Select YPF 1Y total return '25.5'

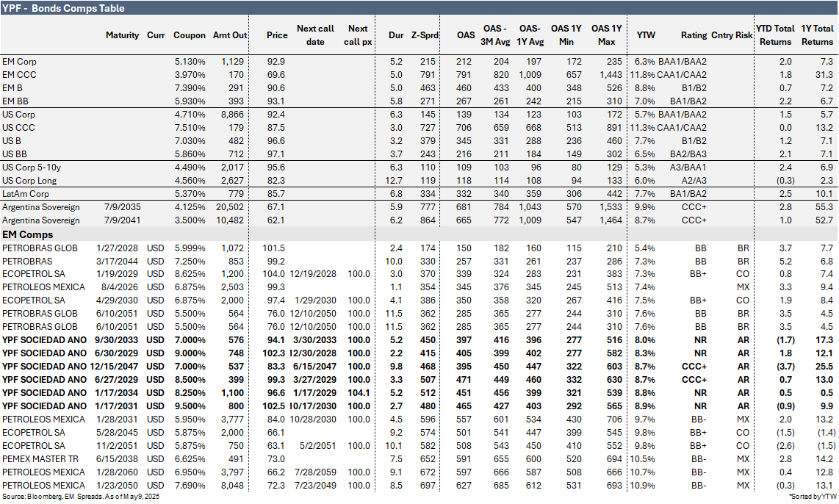point(824,367)
